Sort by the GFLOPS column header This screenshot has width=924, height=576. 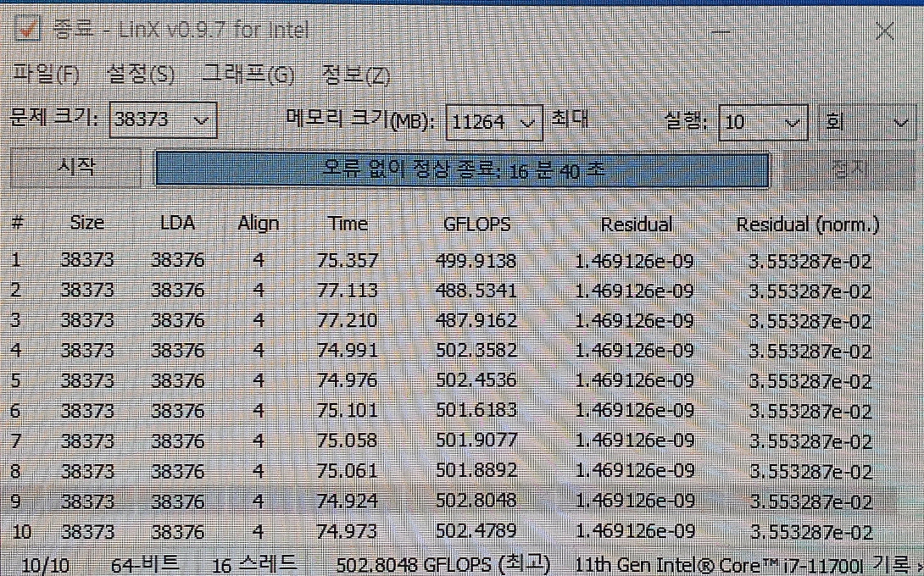476,224
